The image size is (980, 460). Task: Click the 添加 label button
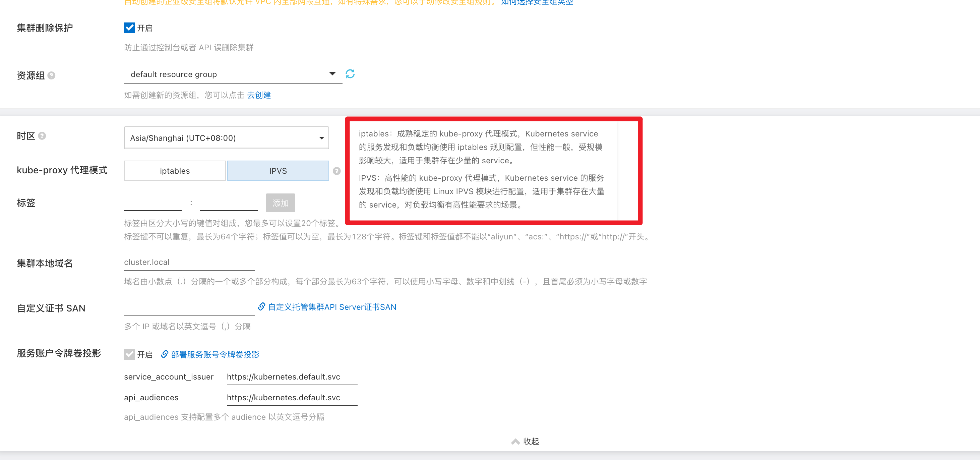[x=280, y=203]
